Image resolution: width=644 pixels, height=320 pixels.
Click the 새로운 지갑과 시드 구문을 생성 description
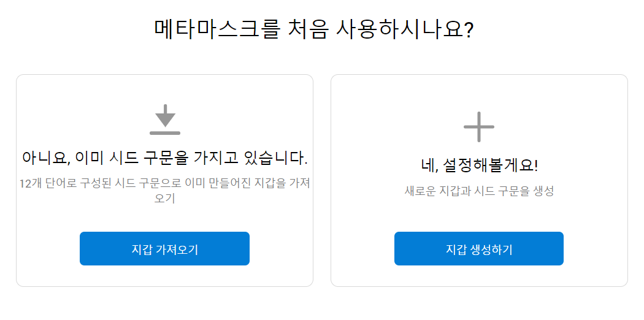pyautogui.click(x=479, y=191)
